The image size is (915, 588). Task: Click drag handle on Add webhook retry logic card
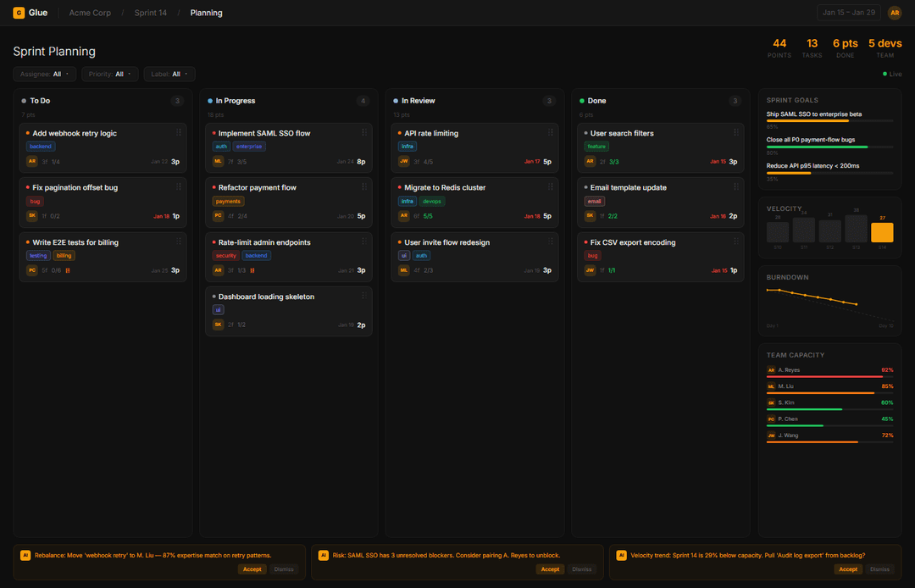coord(179,132)
